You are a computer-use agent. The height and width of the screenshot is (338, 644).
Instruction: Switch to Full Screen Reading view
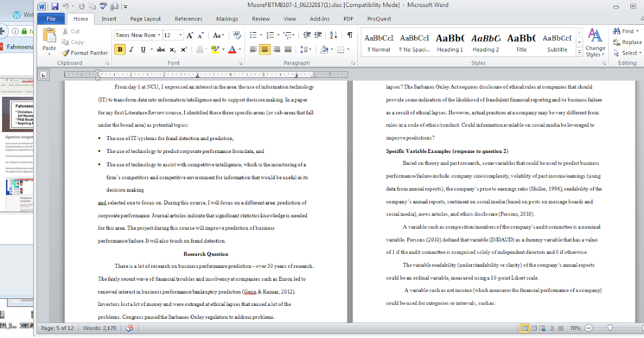pos(535,328)
